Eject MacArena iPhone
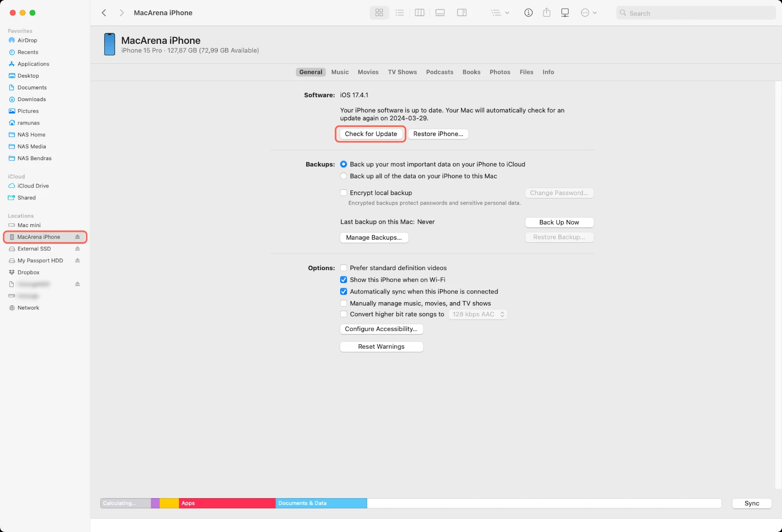Viewport: 782px width, 532px height. point(77,237)
